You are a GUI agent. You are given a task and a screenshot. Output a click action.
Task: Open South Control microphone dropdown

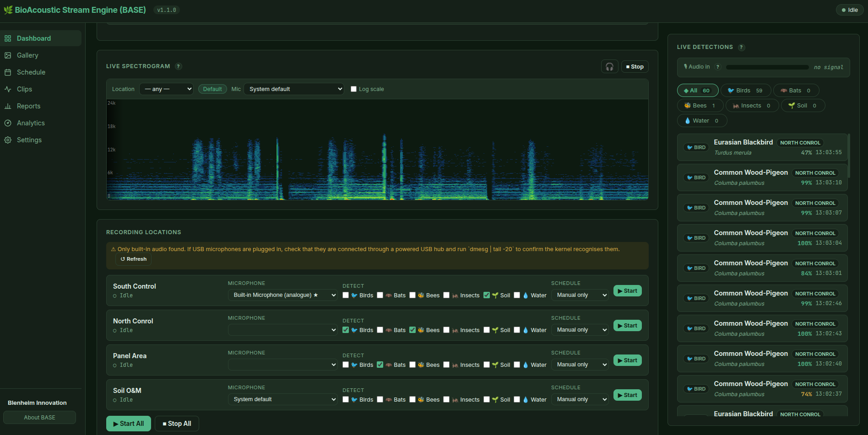[x=283, y=295]
